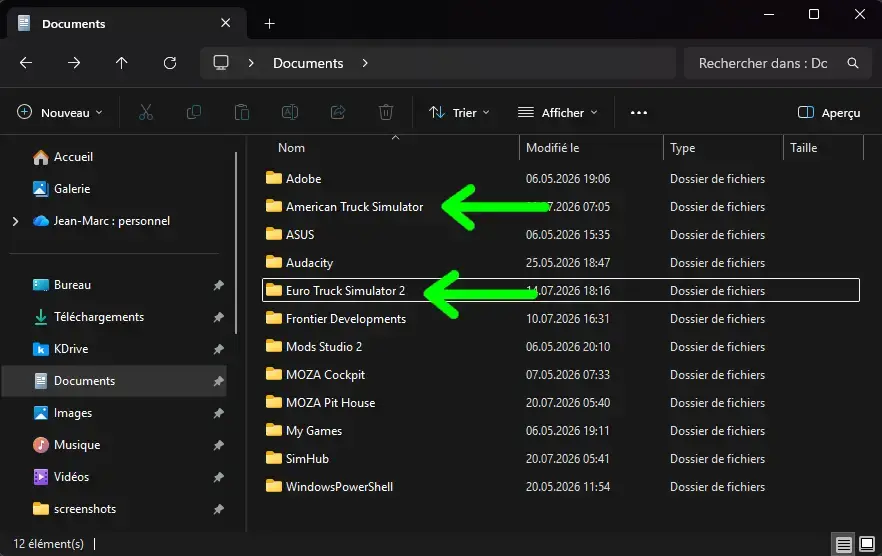Click the Documents breadcrumb in address bar
Screen dimensions: 882x556
coord(308,63)
